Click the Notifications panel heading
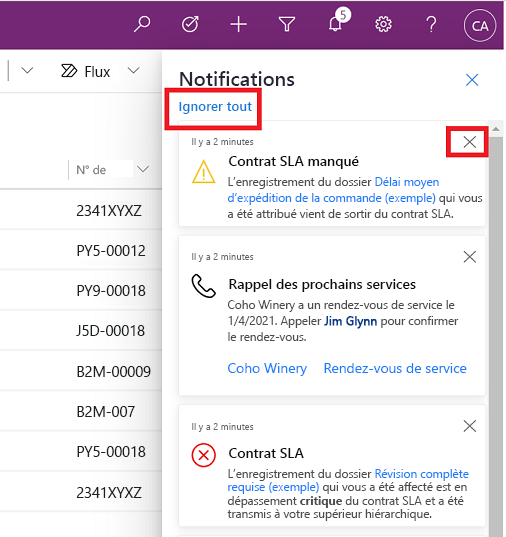 coord(237,79)
